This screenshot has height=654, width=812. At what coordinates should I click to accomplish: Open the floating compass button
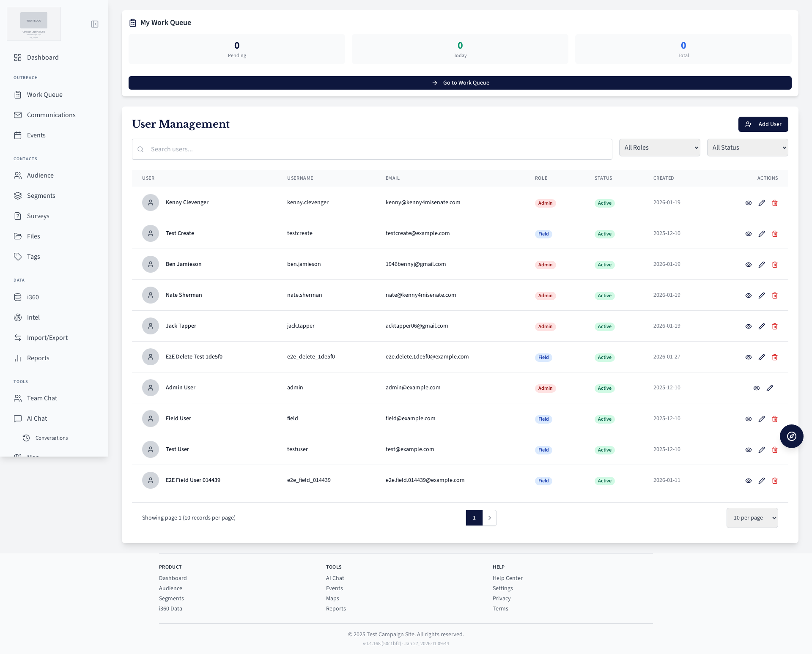(x=791, y=436)
